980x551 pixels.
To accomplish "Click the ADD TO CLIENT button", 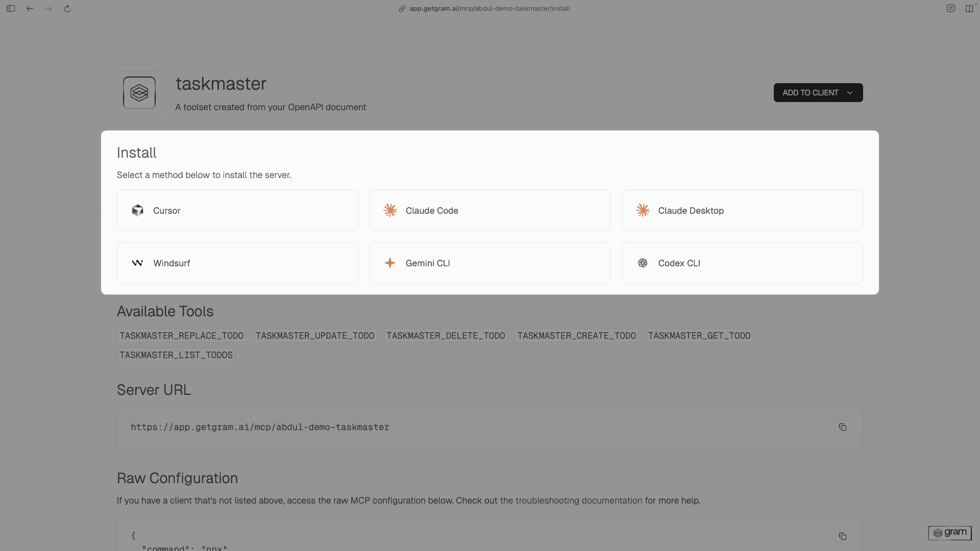I will (811, 92).
